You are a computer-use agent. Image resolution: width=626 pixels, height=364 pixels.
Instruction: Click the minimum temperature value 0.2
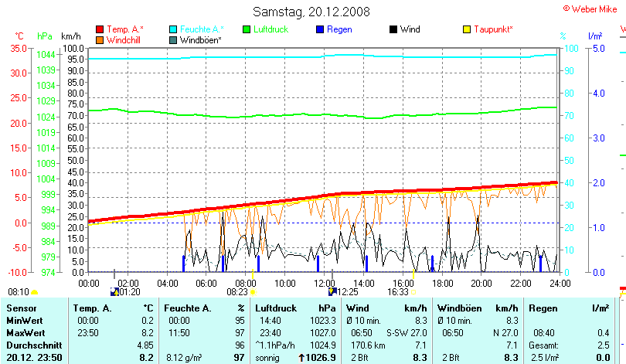[x=148, y=321]
